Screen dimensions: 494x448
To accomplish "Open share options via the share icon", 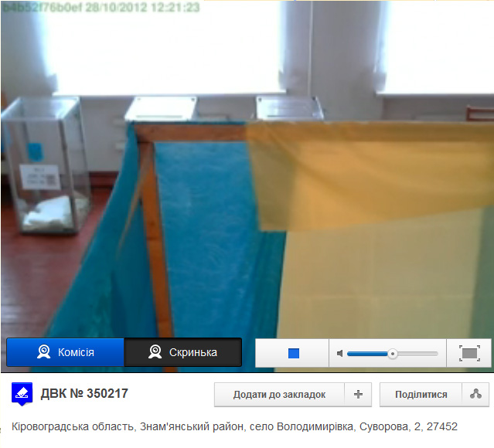I will [x=475, y=395].
